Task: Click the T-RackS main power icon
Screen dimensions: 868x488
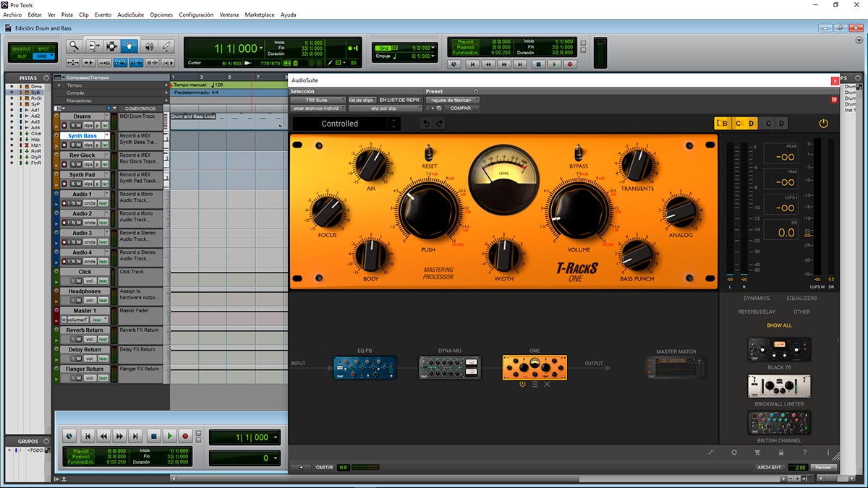Action: tap(823, 124)
